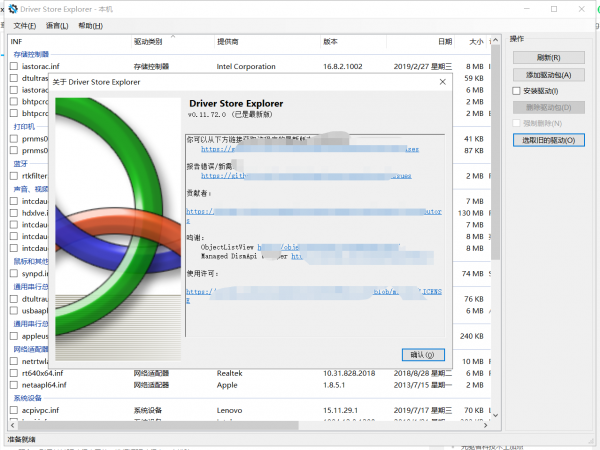Open the 文件(F) menu
Viewport: 600px width, 450px height.
[25, 26]
